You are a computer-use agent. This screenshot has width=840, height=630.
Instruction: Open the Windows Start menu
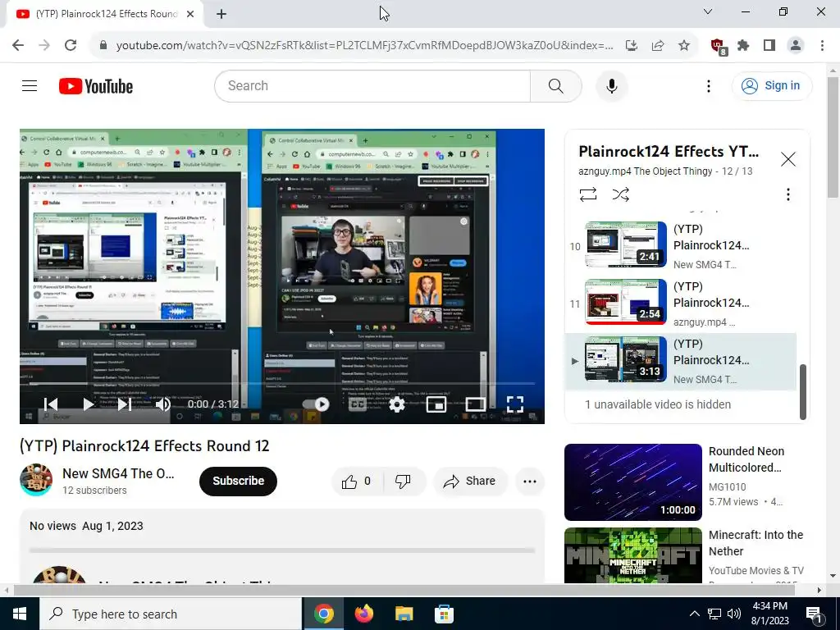coord(20,614)
